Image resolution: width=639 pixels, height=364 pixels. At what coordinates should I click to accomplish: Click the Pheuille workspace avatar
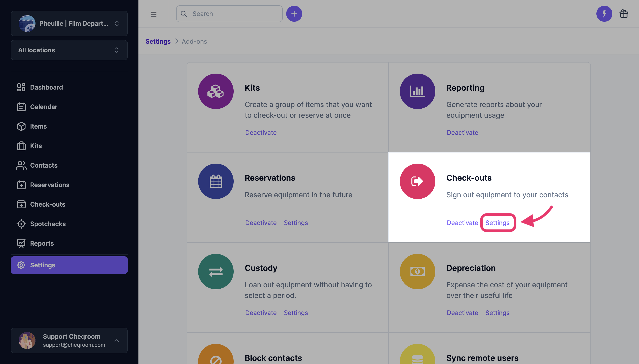coord(27,23)
